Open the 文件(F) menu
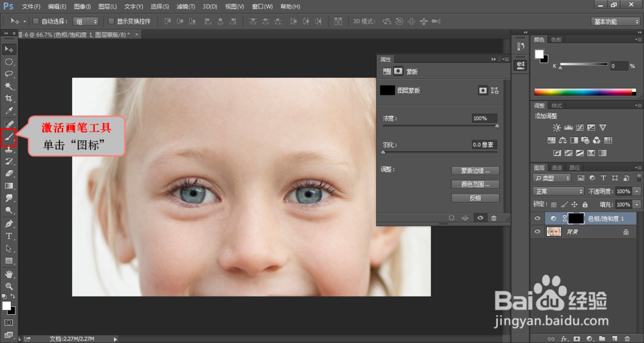 tap(31, 6)
